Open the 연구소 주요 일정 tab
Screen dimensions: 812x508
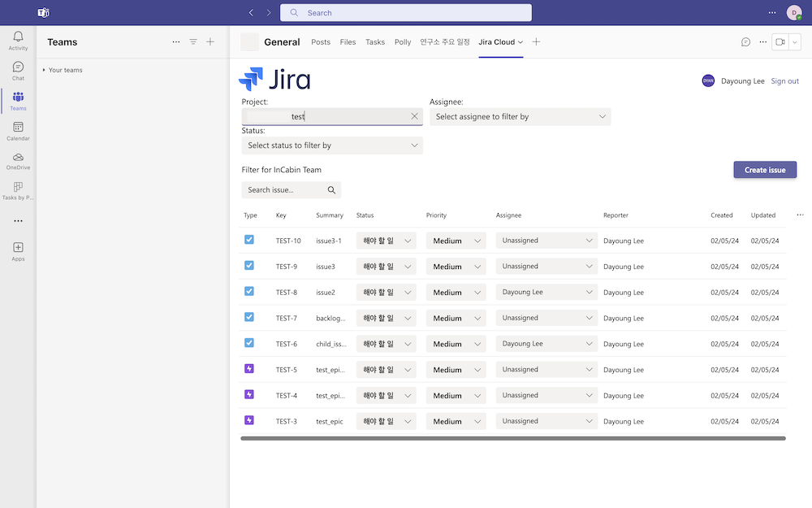tap(445, 42)
